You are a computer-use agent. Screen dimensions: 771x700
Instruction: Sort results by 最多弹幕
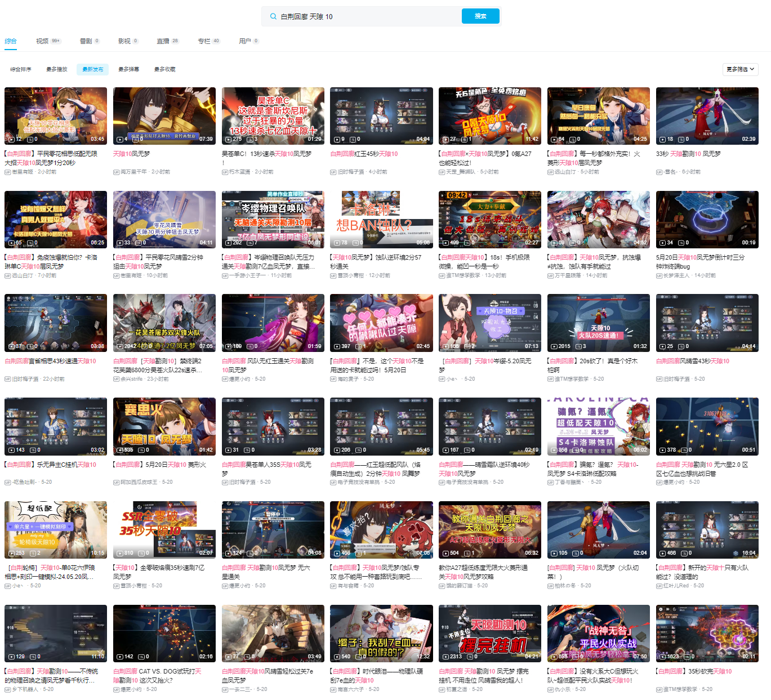[x=129, y=69]
